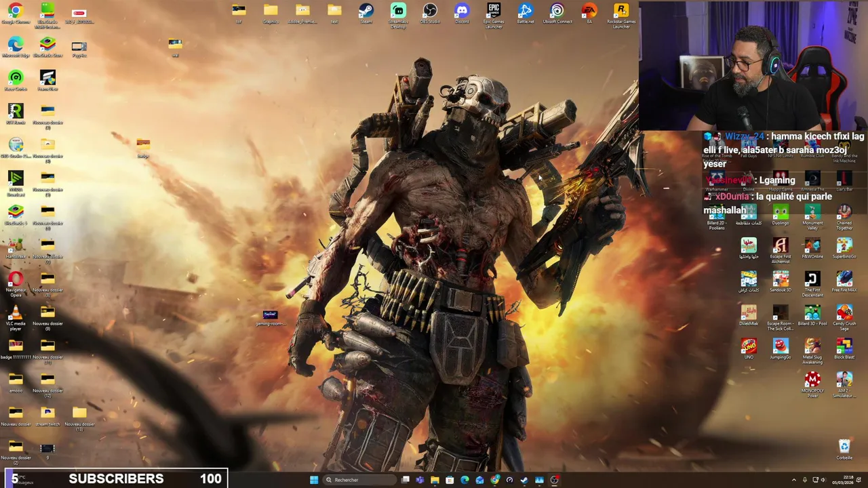Select the Adobe_Premiere folder on the desktop
Screen dimensions: 868x488
coord(302,14)
